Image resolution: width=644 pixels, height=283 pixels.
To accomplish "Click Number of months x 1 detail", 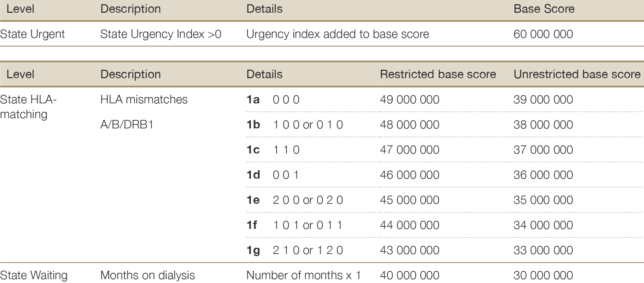I will tap(304, 276).
